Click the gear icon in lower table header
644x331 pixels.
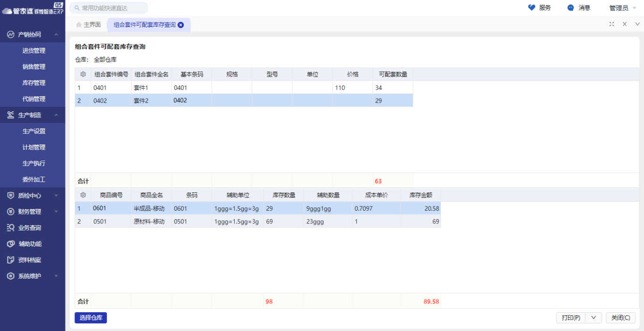pos(83,195)
